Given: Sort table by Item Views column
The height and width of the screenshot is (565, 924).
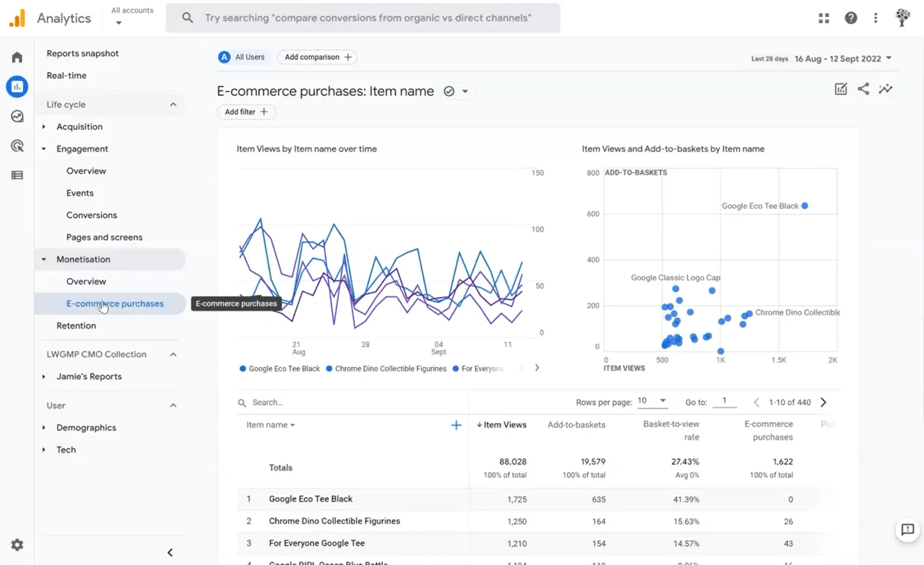Looking at the screenshot, I should pyautogui.click(x=501, y=425).
